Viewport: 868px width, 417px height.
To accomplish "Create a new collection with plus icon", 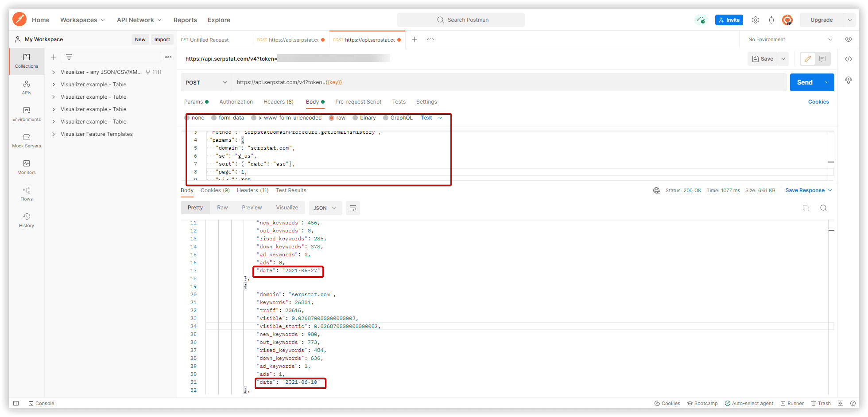I will [x=54, y=57].
